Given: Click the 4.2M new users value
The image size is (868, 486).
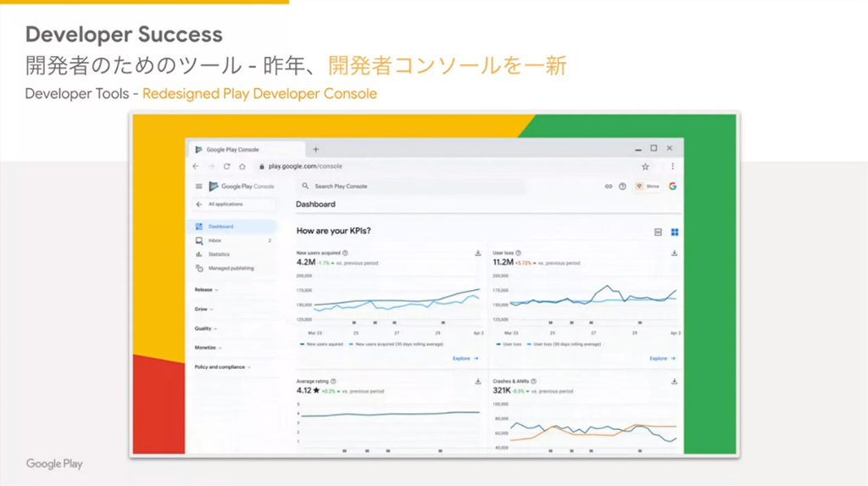Looking at the screenshot, I should [305, 262].
